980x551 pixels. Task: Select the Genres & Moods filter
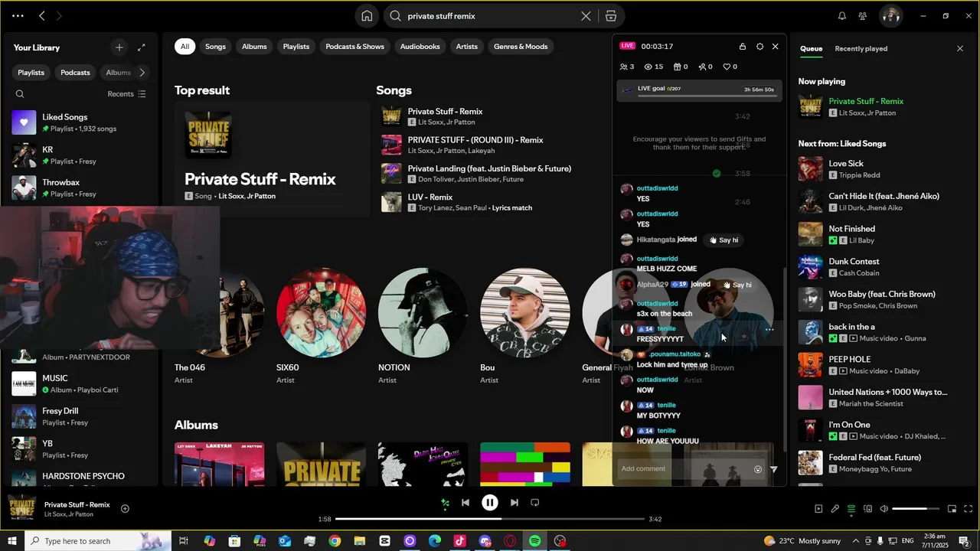521,47
